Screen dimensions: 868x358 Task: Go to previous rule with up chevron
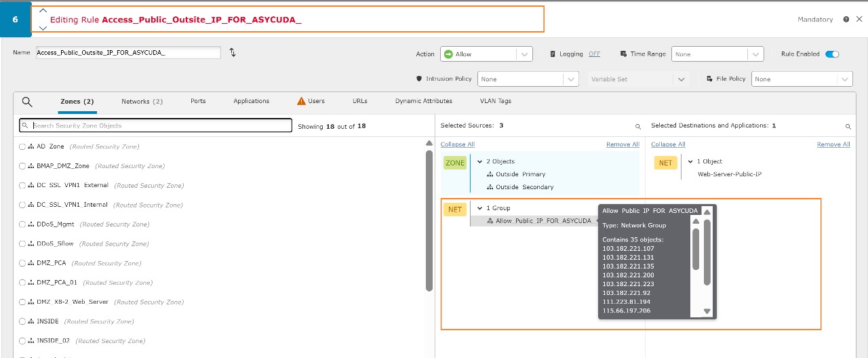(43, 10)
